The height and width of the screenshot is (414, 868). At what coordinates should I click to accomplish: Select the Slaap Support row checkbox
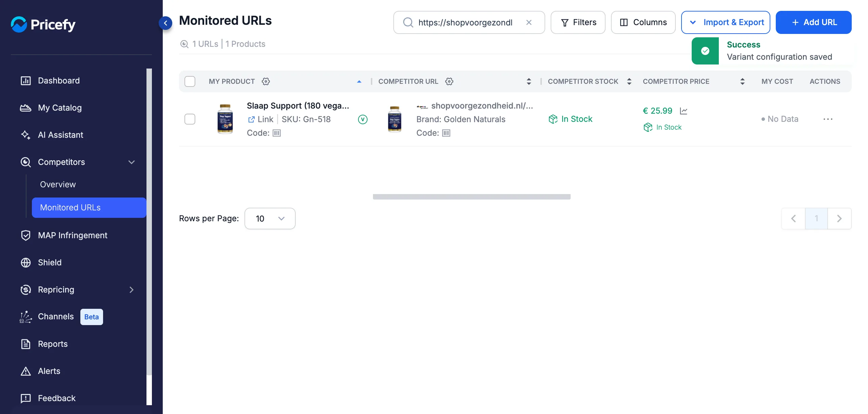pos(190,119)
